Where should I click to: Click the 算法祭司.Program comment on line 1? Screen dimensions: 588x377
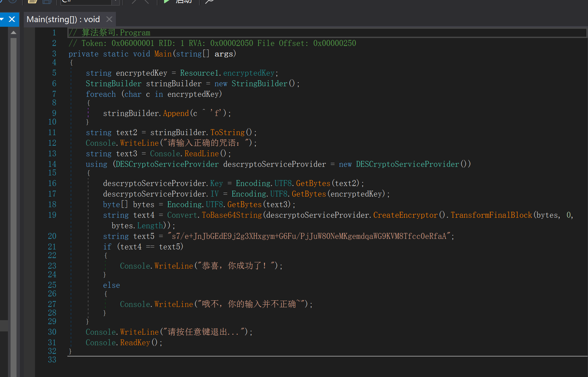(x=109, y=33)
